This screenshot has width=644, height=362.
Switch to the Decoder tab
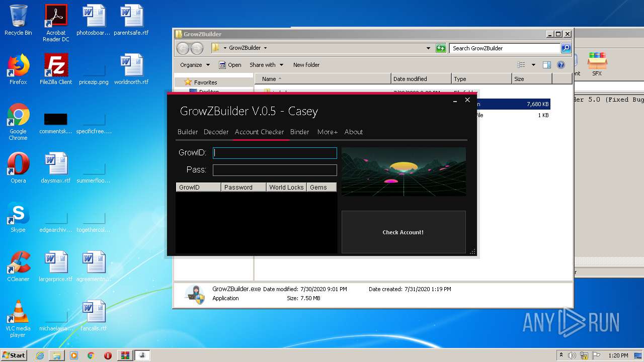tap(216, 132)
